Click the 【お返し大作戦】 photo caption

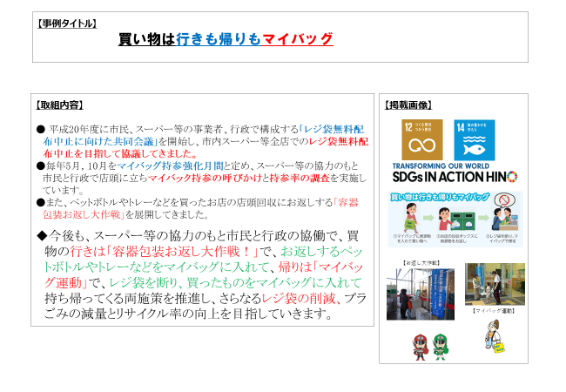(x=421, y=263)
